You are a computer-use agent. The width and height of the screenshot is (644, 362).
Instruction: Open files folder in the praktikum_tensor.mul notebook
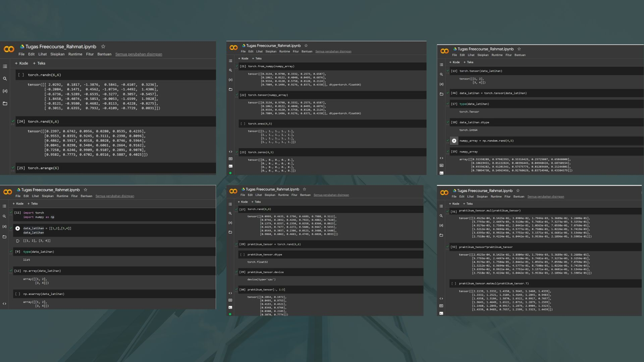pos(441,235)
